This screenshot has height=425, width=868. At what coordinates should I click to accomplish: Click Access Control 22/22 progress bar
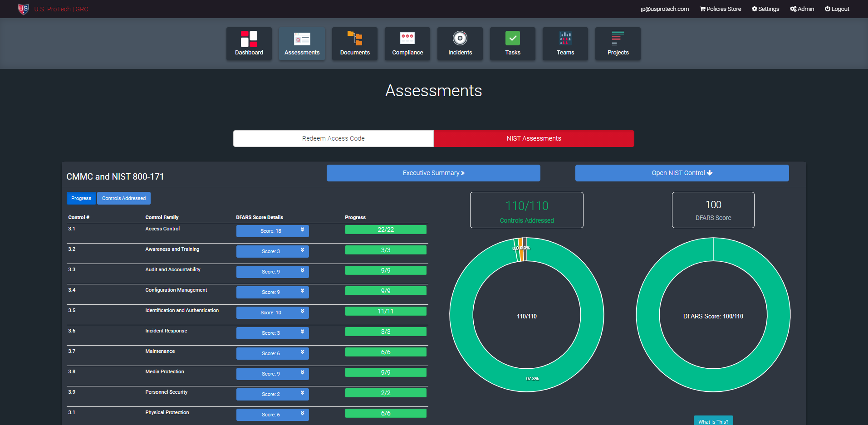pyautogui.click(x=386, y=230)
